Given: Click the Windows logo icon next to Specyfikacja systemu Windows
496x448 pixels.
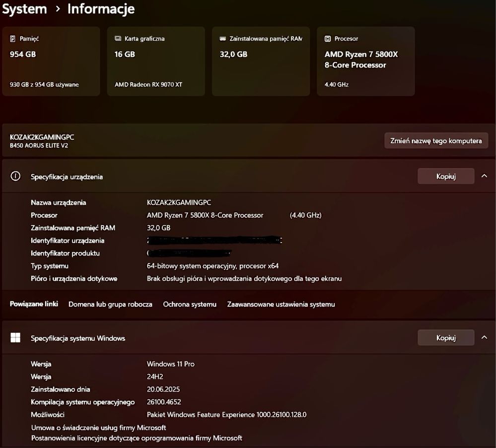Looking at the screenshot, I should tap(15, 338).
